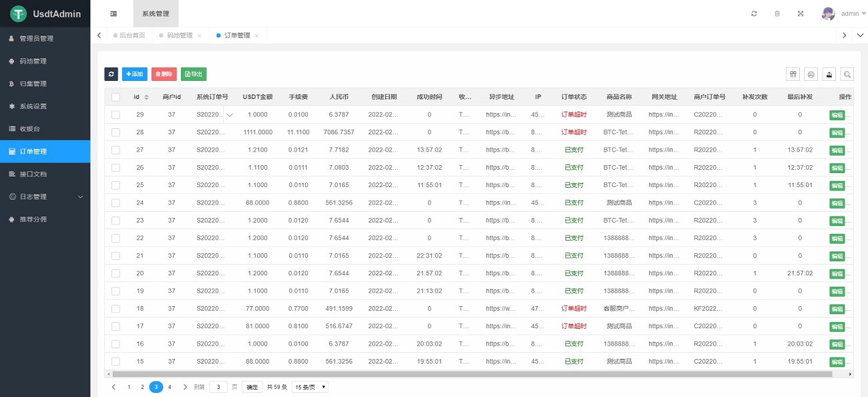Switch to the 码池管理 tab
Viewport: 868px width, 397px height.
click(x=179, y=35)
